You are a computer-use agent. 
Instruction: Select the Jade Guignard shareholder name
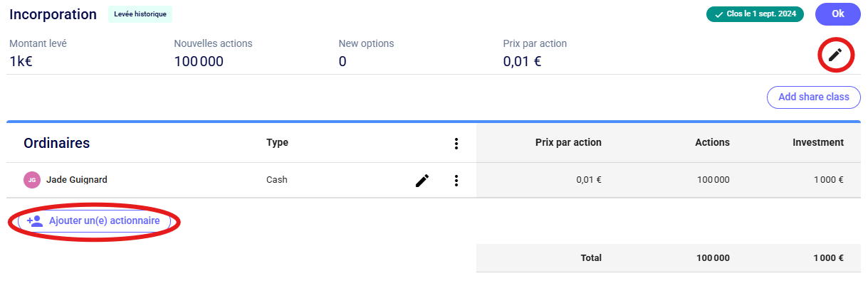tap(77, 180)
